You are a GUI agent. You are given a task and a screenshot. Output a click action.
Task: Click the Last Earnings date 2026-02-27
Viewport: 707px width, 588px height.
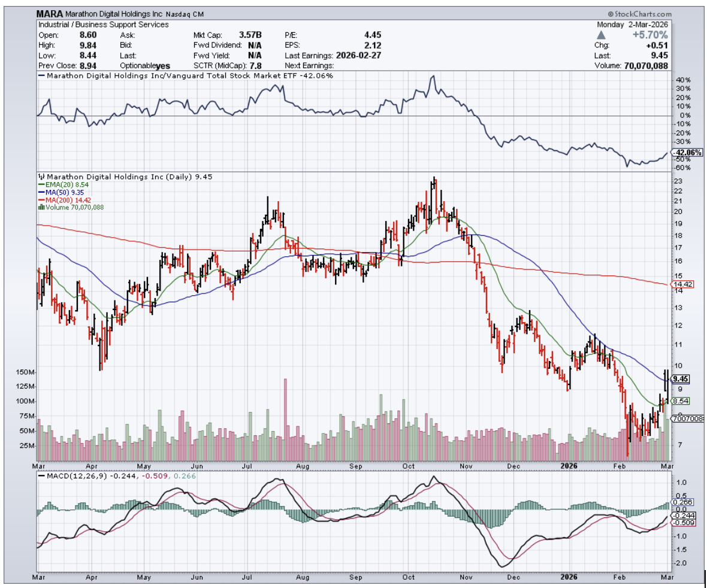click(357, 55)
